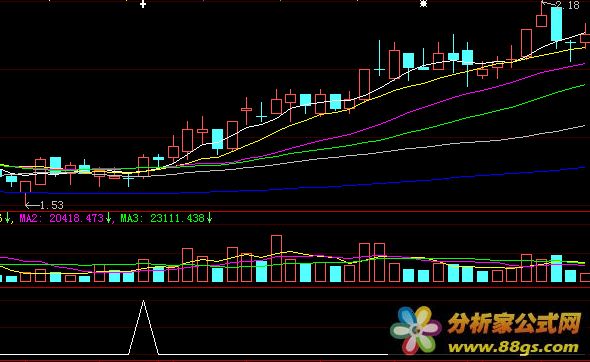This screenshot has width=590, height=362.
Task: Click the down arrow just before the MA2 label
Action: tap(8, 218)
